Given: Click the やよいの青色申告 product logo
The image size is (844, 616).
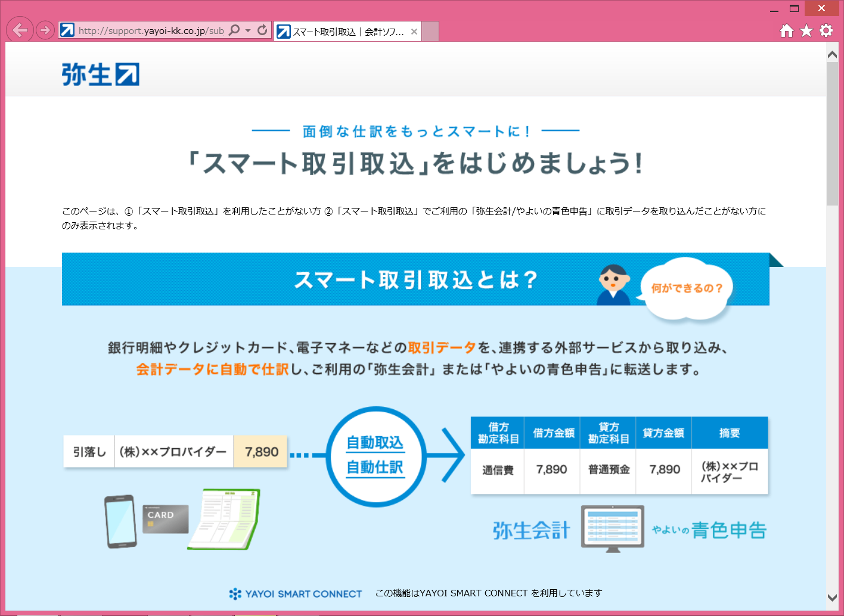Looking at the screenshot, I should [709, 530].
